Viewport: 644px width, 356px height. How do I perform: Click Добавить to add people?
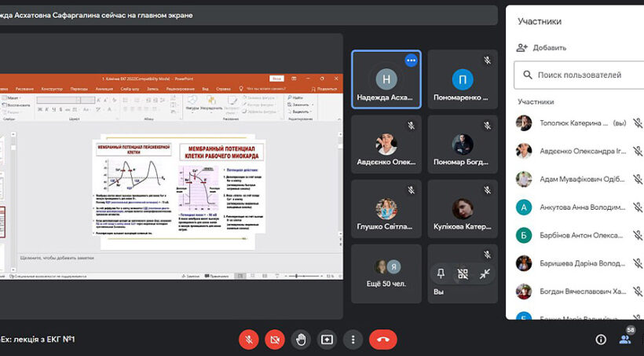(549, 48)
